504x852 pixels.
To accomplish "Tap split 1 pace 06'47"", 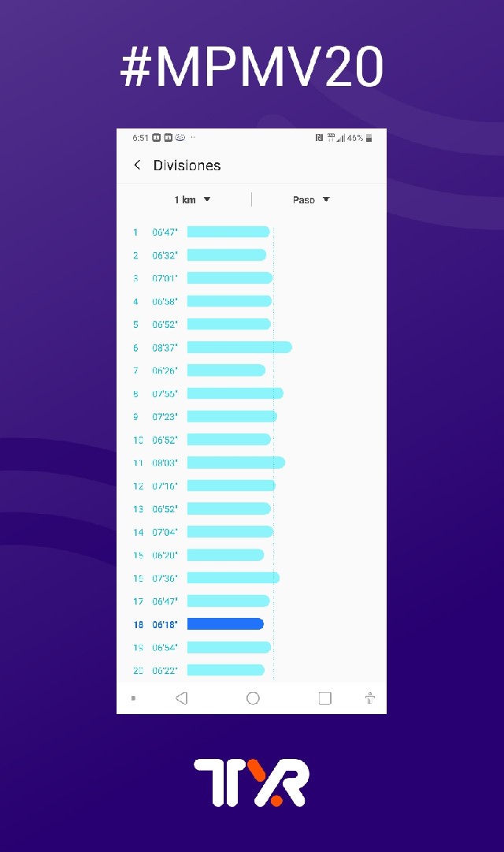I will tap(165, 233).
